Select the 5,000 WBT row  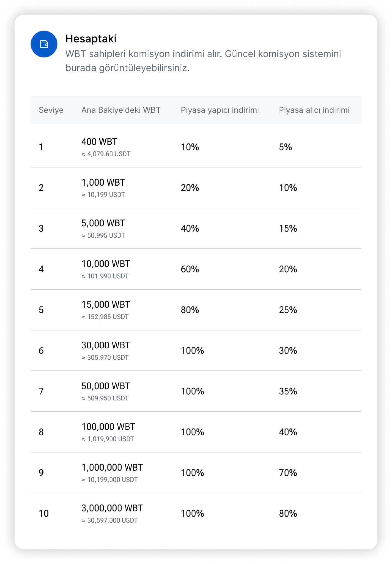(196, 228)
